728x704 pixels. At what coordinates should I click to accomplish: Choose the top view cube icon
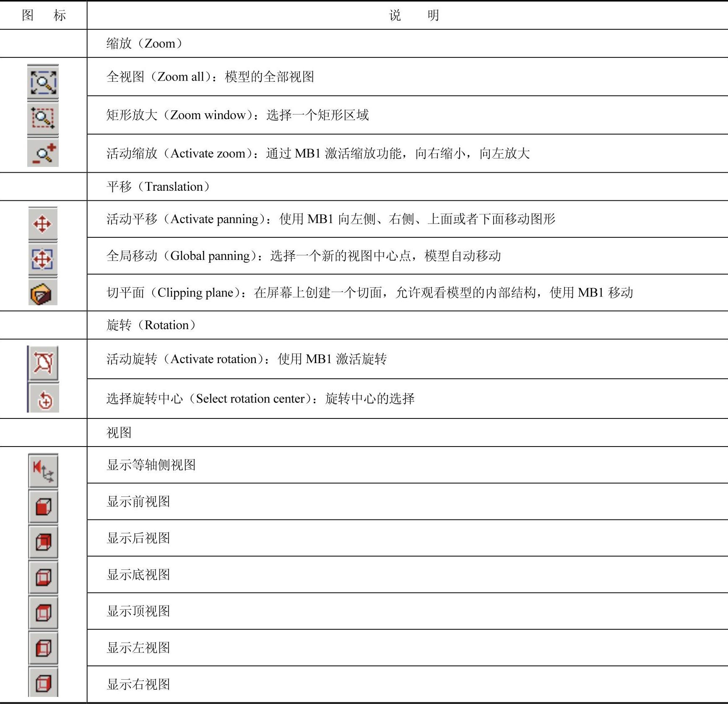(x=43, y=613)
